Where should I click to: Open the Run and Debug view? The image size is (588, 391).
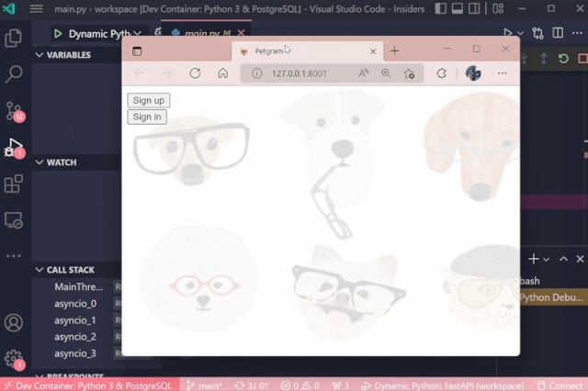pyautogui.click(x=15, y=149)
